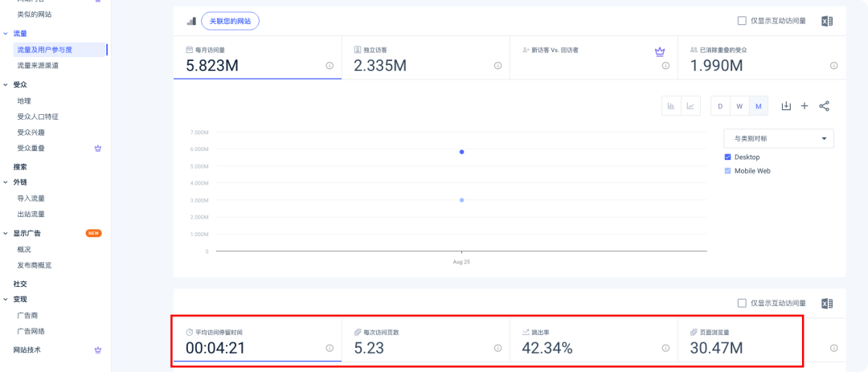Open 广告商 in sidebar

pos(27,316)
